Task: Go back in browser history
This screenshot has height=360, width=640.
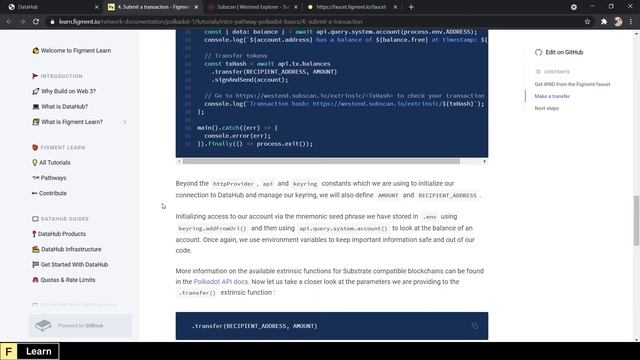Action: 9,22
